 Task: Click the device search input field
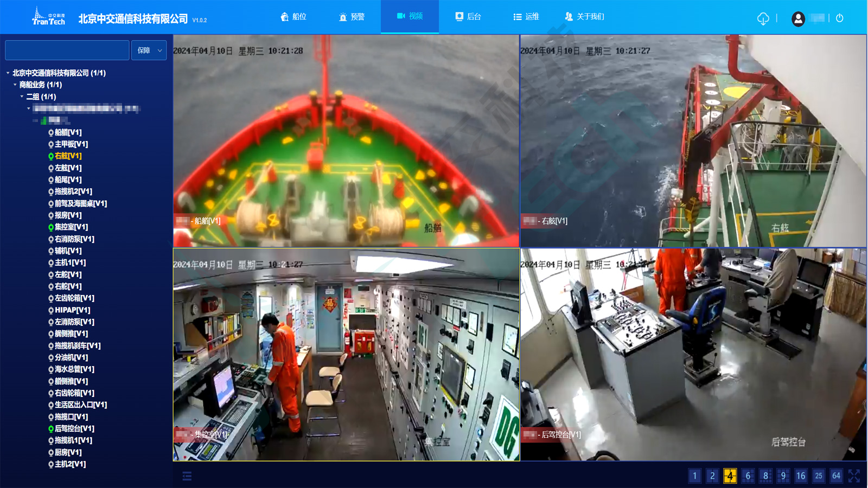pyautogui.click(x=67, y=50)
